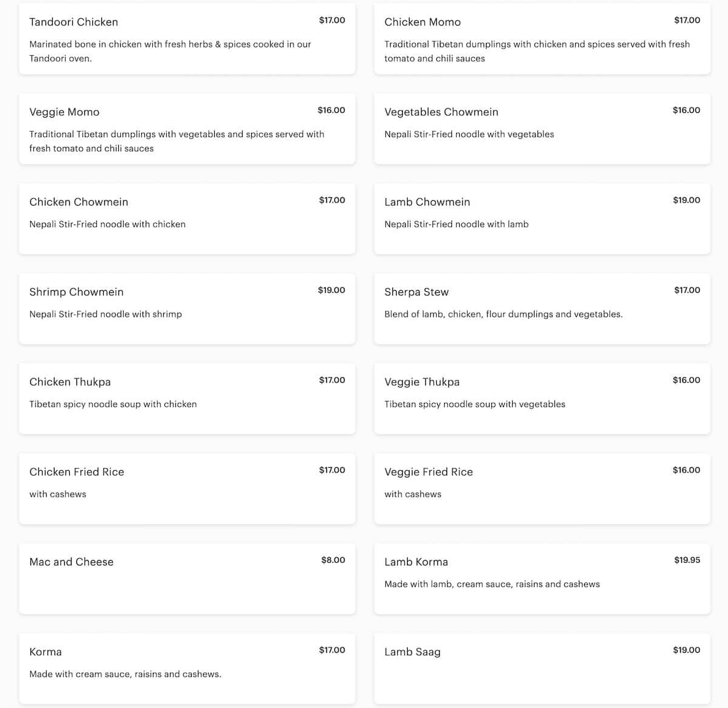Open the Sherpa Stew menu item
This screenshot has width=728, height=708.
[x=416, y=292]
